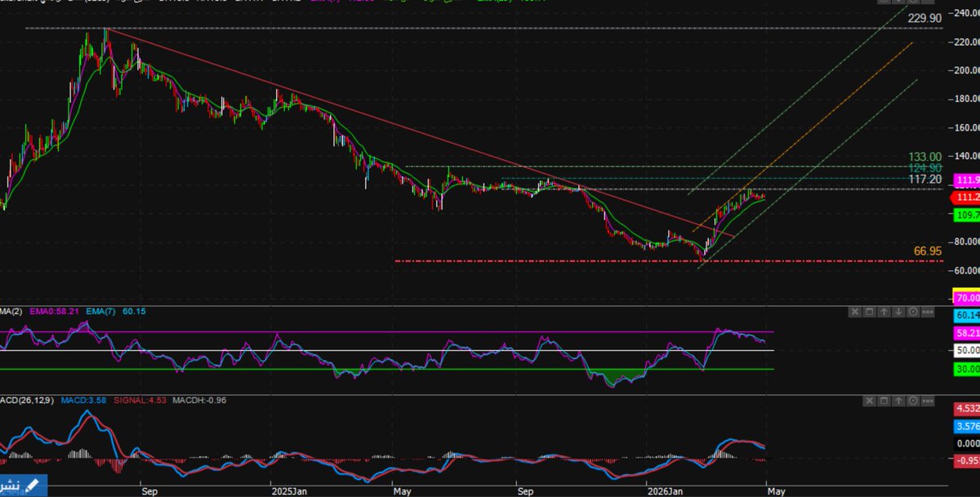
Task: Click the white 50.00 RSI midline tag
Action: [967, 350]
